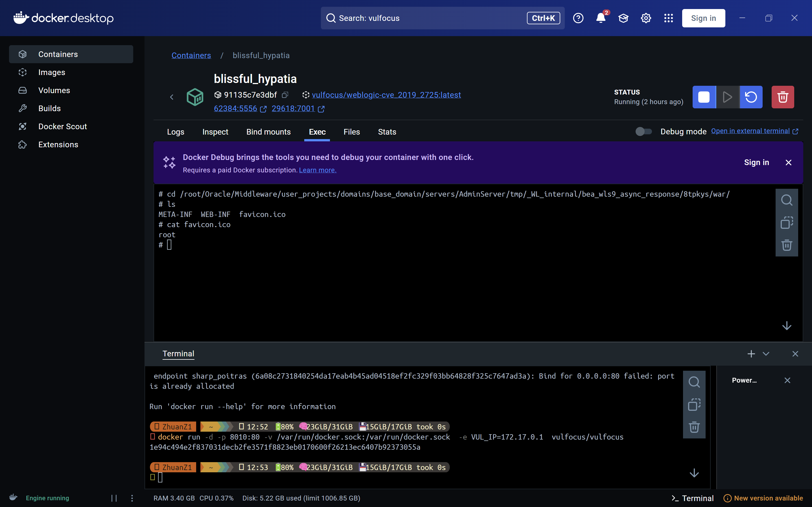Open port mapping 29618:7001 link
Image resolution: width=812 pixels, height=507 pixels.
298,109
